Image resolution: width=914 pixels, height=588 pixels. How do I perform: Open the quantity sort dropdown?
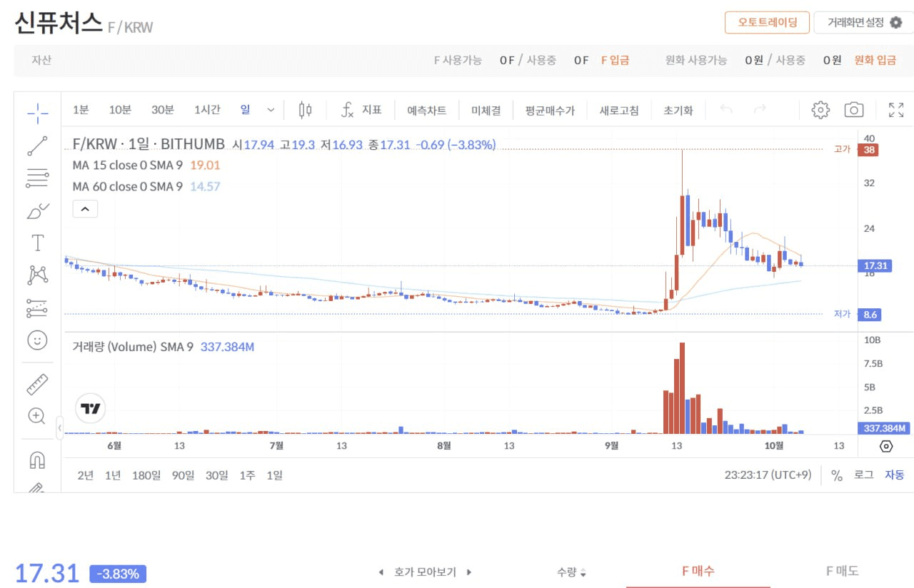click(572, 572)
